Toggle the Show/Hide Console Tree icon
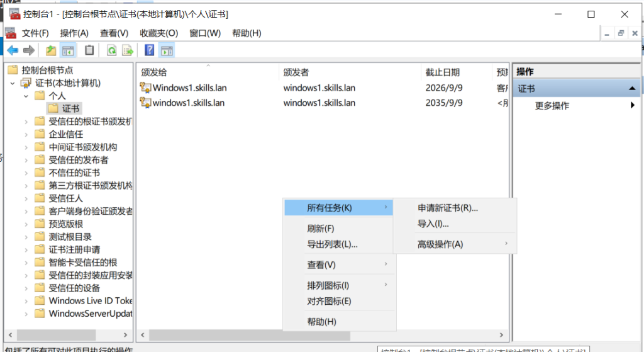This screenshot has width=644, height=352. point(68,51)
